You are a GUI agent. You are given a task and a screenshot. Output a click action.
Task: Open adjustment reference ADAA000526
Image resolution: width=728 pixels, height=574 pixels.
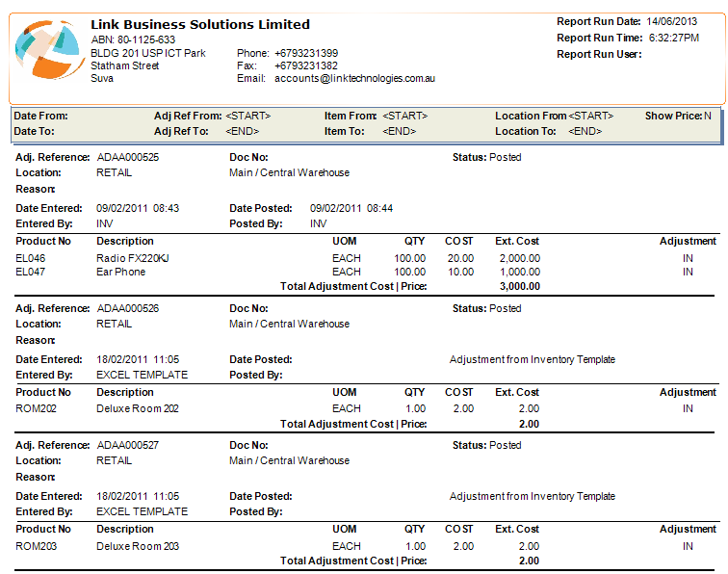pos(128,308)
